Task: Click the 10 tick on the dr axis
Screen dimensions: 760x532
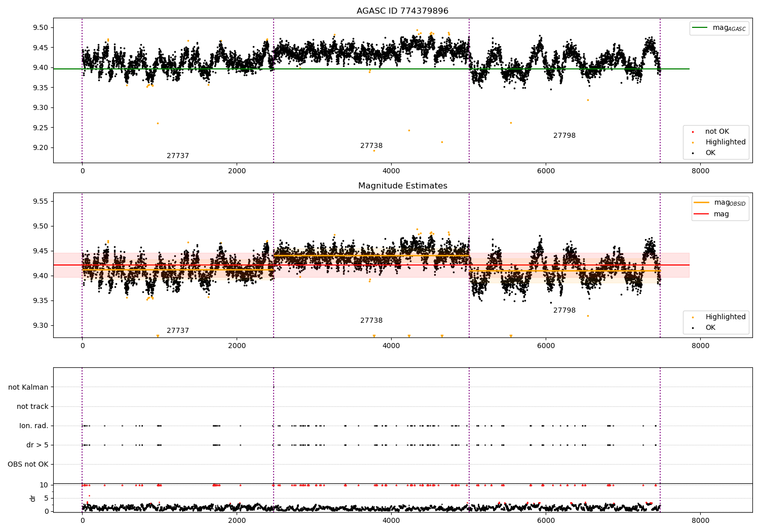Action: [45, 485]
